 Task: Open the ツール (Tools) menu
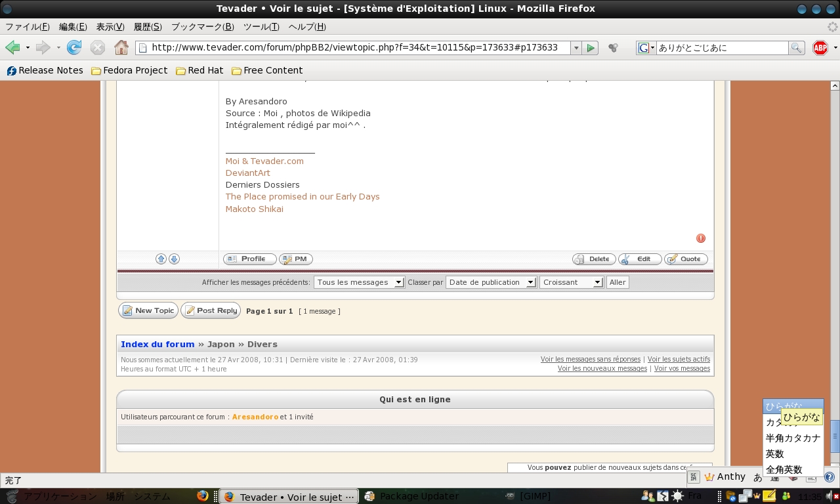261,27
